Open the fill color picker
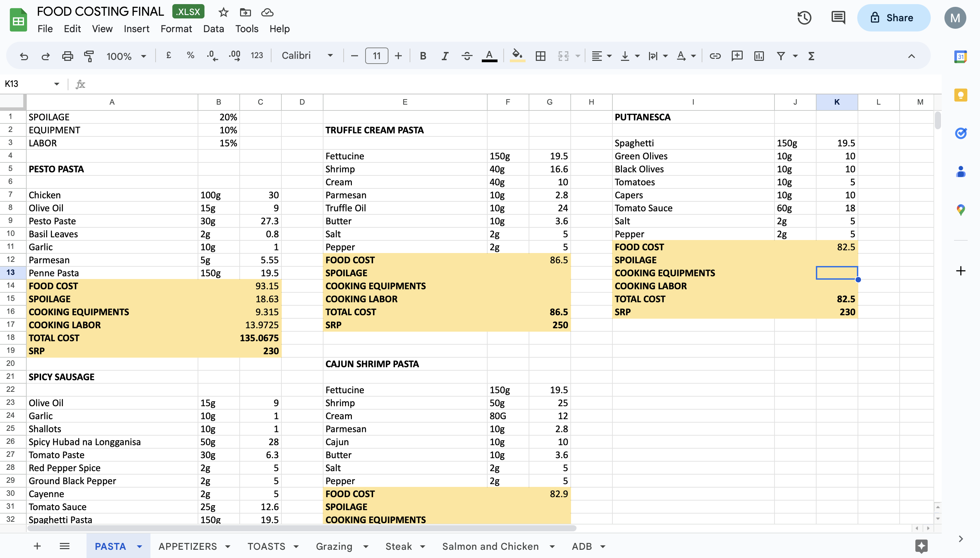Image resolution: width=980 pixels, height=558 pixels. click(517, 56)
